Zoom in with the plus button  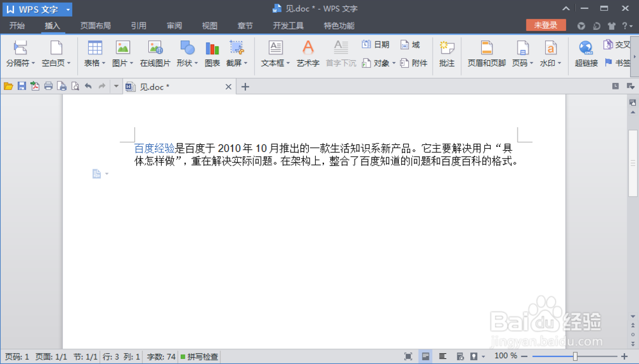[624, 357]
